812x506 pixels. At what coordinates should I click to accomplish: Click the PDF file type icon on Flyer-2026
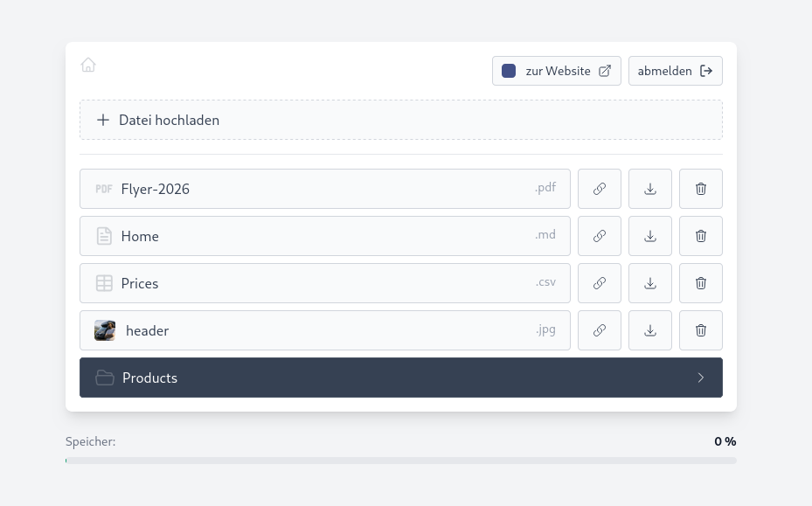pos(104,189)
